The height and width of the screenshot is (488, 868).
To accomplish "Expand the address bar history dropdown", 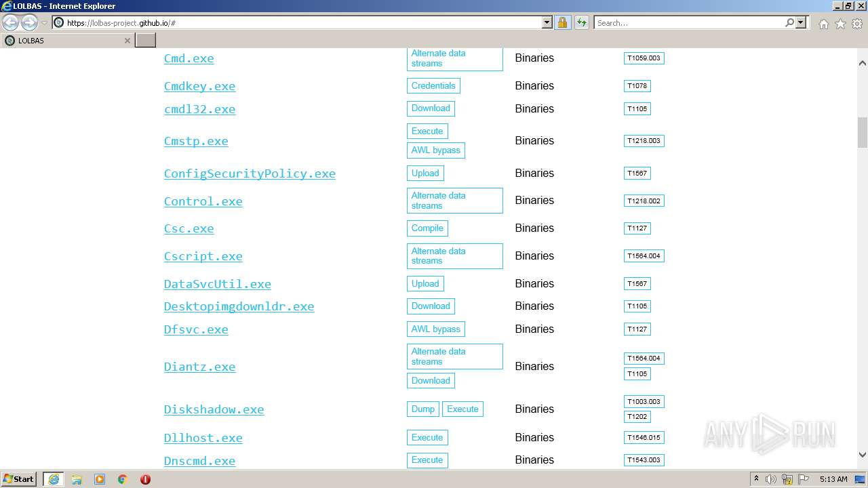I will [547, 23].
